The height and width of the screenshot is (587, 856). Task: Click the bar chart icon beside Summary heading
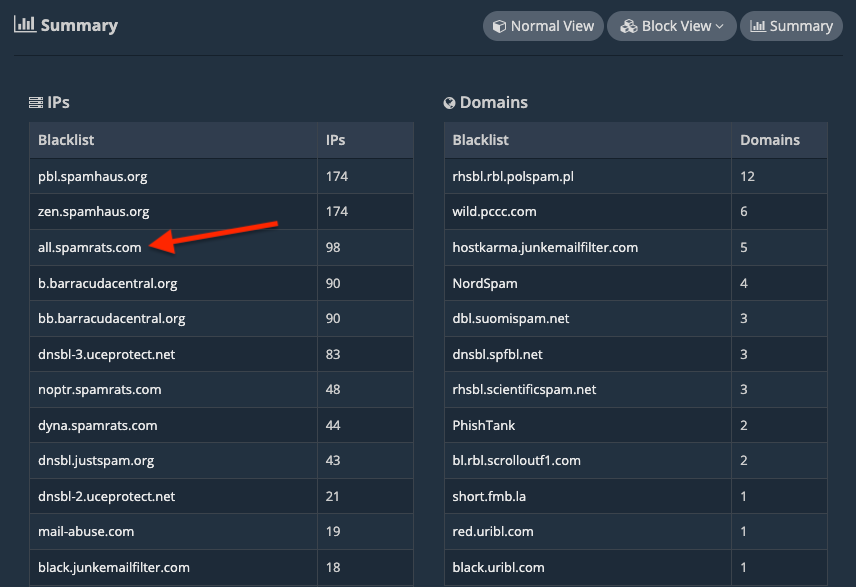pyautogui.click(x=24, y=24)
